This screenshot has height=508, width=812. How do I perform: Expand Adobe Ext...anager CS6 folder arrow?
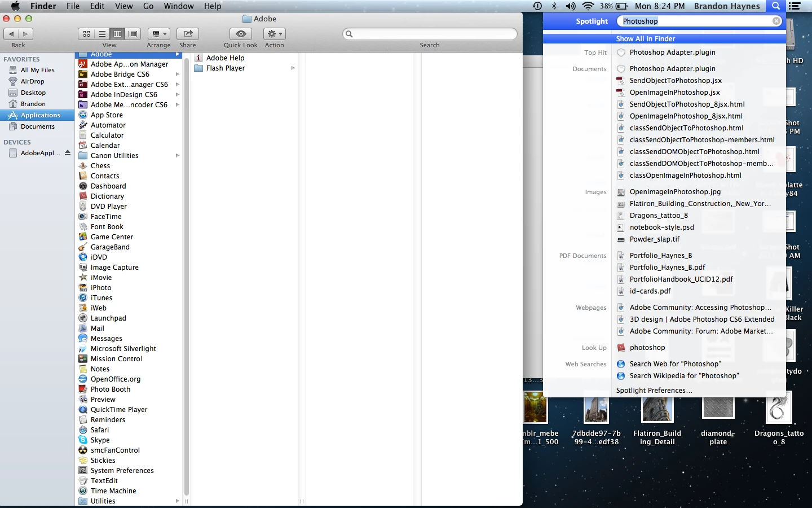[178, 84]
